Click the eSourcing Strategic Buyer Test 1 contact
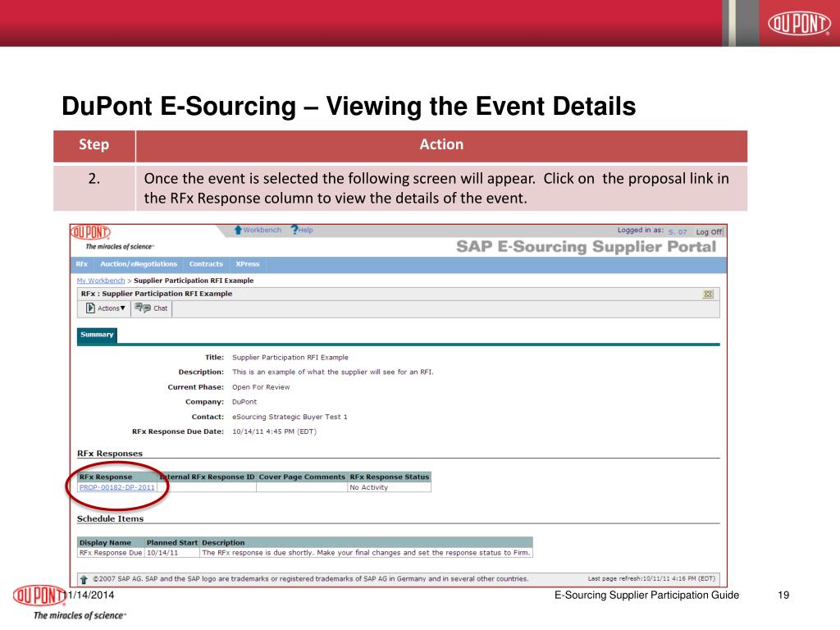Image resolution: width=840 pixels, height=630 pixels. (x=290, y=417)
